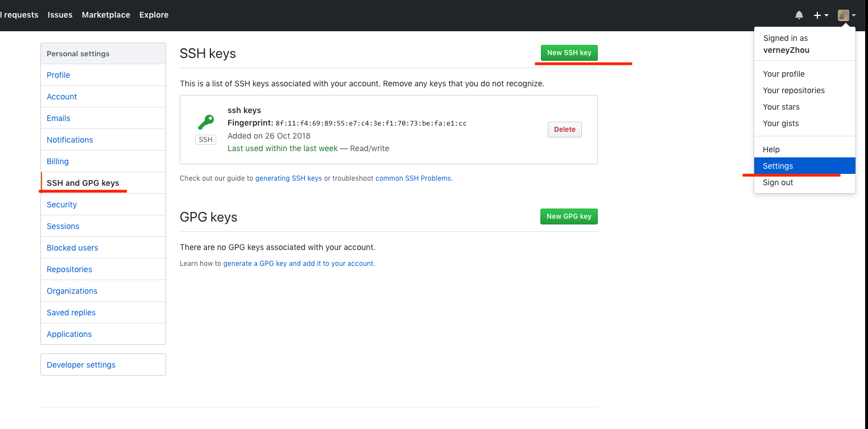Open the generate a GPG key link

pos(298,264)
